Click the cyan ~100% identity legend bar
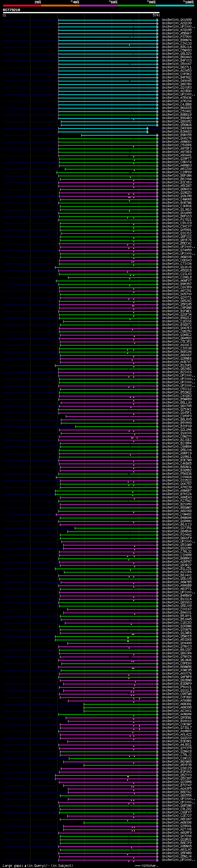This screenshot has height=868, width=197. (175, 6)
